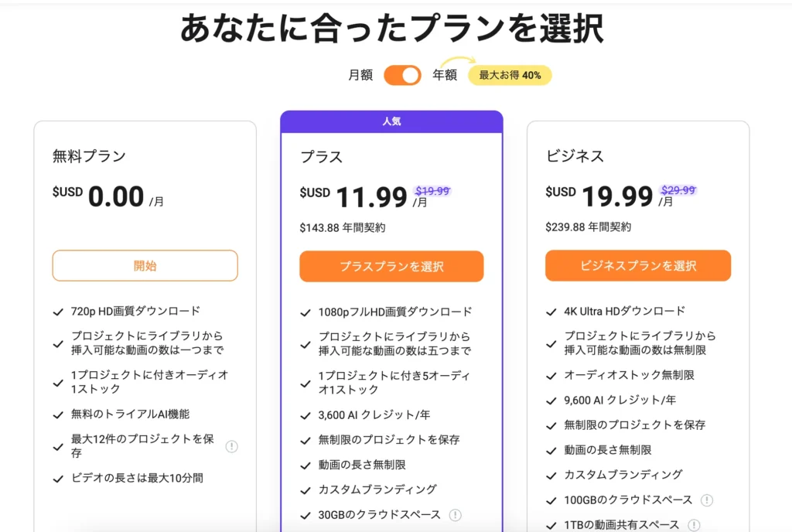Click checkmark beside 9,600 AI クレジット/年

pyautogui.click(x=551, y=401)
